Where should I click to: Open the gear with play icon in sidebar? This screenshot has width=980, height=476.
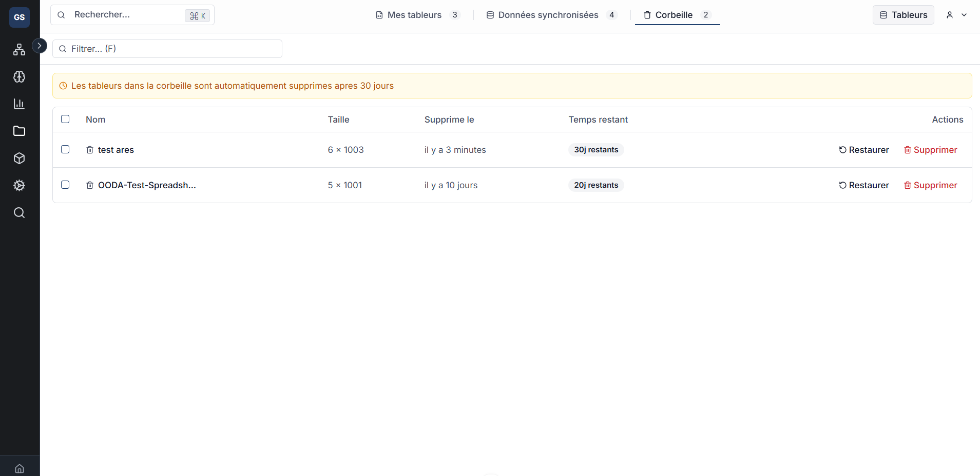[x=20, y=186]
